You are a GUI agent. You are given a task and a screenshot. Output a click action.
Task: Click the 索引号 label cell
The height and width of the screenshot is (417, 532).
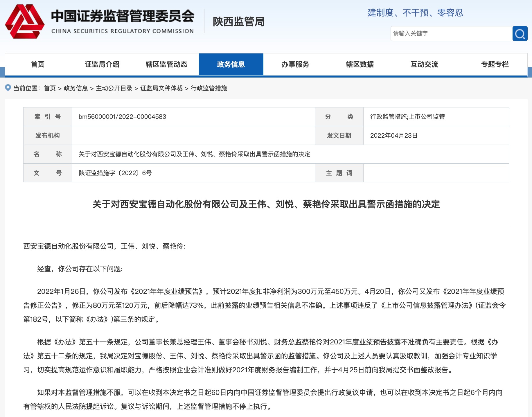(48, 117)
